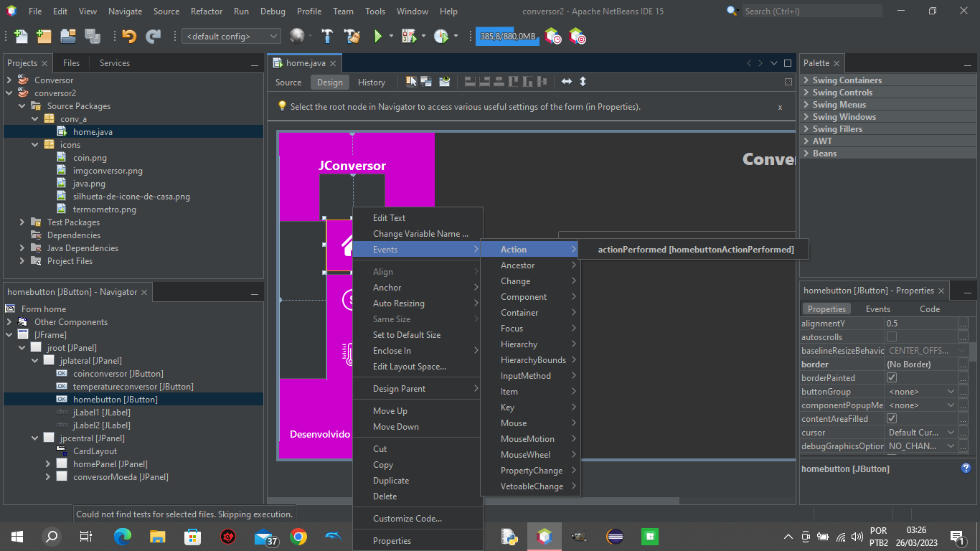Image resolution: width=980 pixels, height=551 pixels.
Task: Toggle the borderPainted checkbox
Action: click(x=892, y=378)
